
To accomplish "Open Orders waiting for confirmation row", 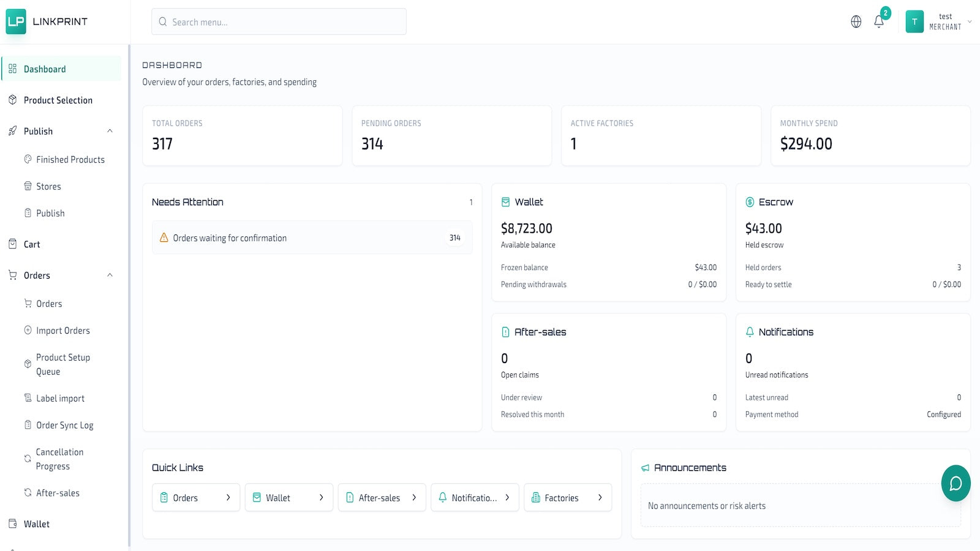I will click(312, 238).
